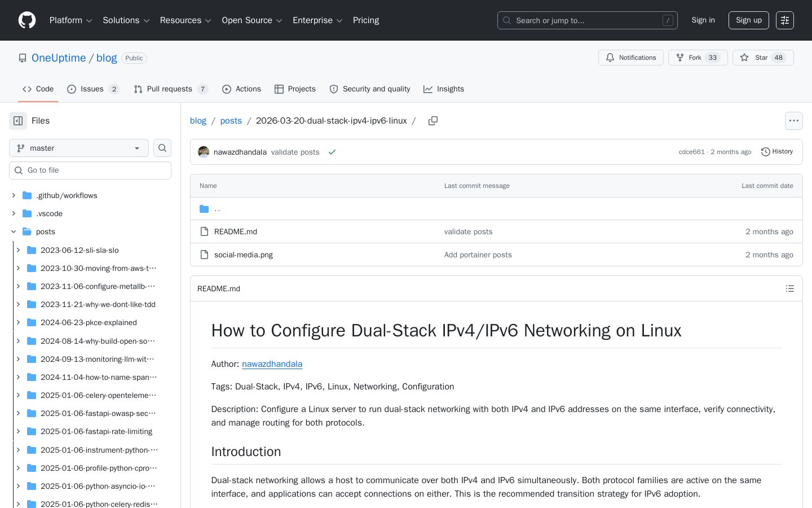Image resolution: width=812 pixels, height=508 pixels.
Task: Switch to the Issues tab
Action: tap(93, 89)
